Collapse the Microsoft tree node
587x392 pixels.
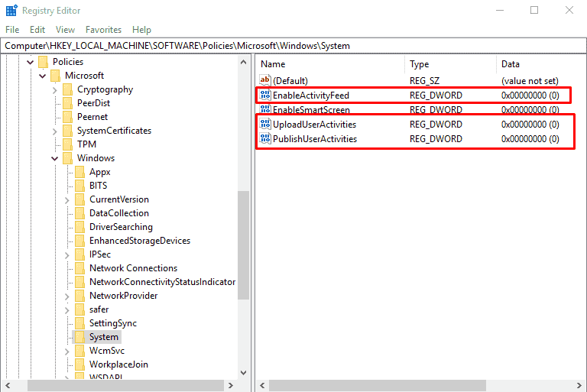[x=42, y=76]
